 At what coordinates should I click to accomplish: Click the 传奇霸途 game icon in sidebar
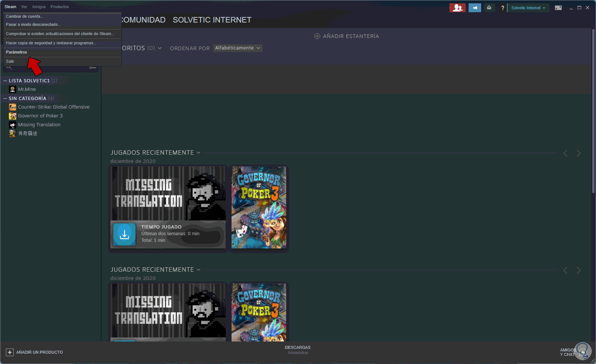[x=13, y=134]
